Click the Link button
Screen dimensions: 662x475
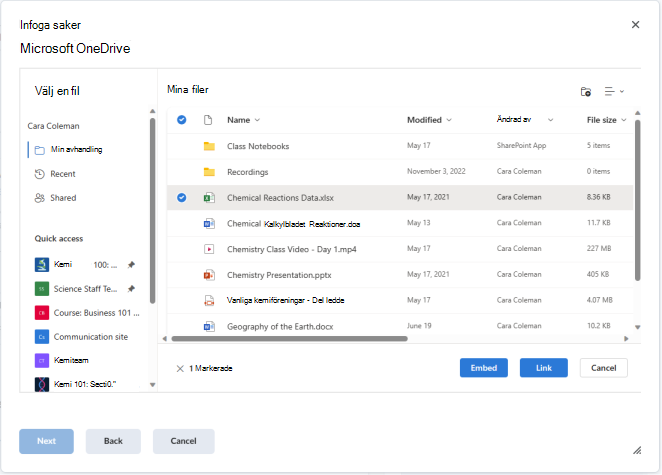544,368
